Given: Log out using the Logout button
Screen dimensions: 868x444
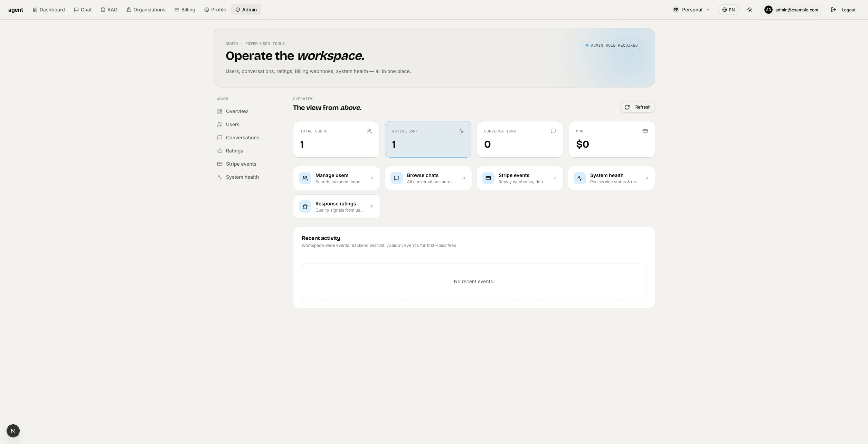Looking at the screenshot, I should pyautogui.click(x=843, y=10).
